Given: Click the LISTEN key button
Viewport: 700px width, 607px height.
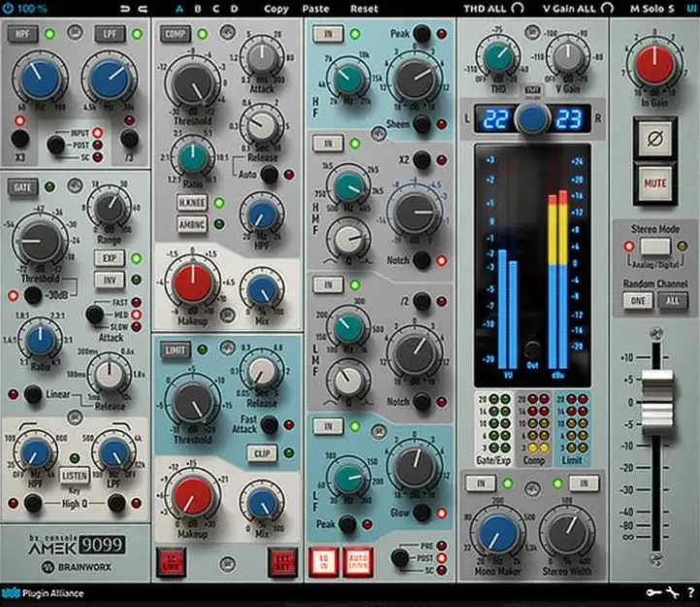Looking at the screenshot, I should point(75,476).
